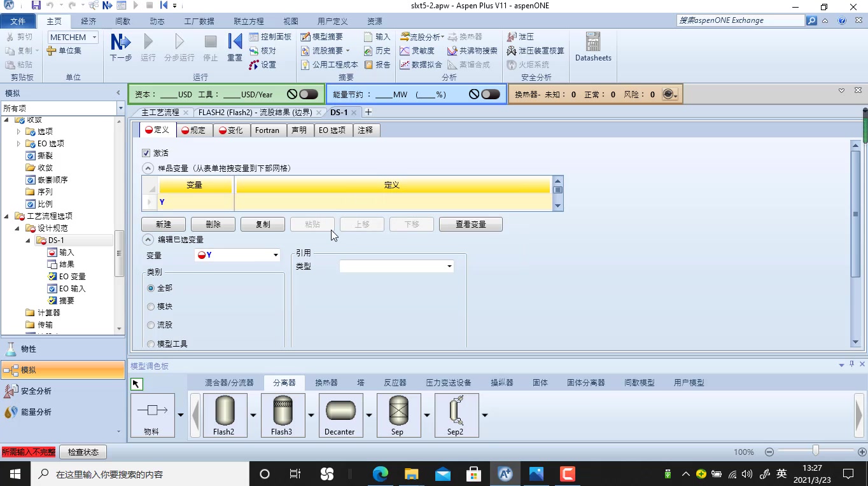Screen dimensions: 868x486
Task: Select the 模块 radio button
Action: [x=151, y=306]
